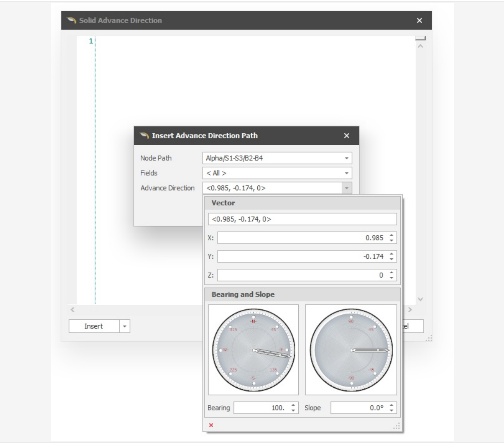Screen dimensions: 504x443
Task: Click the vector text input field
Action: point(302,219)
